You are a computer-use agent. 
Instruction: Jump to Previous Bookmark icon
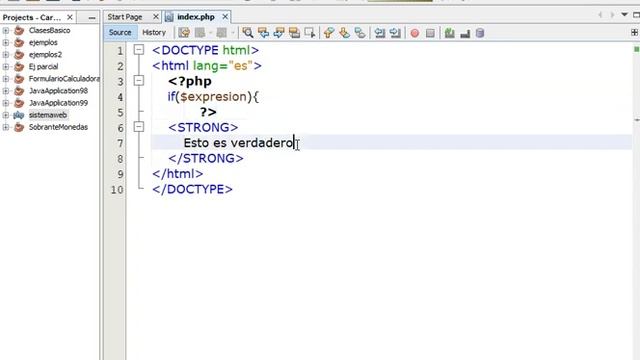(329, 33)
